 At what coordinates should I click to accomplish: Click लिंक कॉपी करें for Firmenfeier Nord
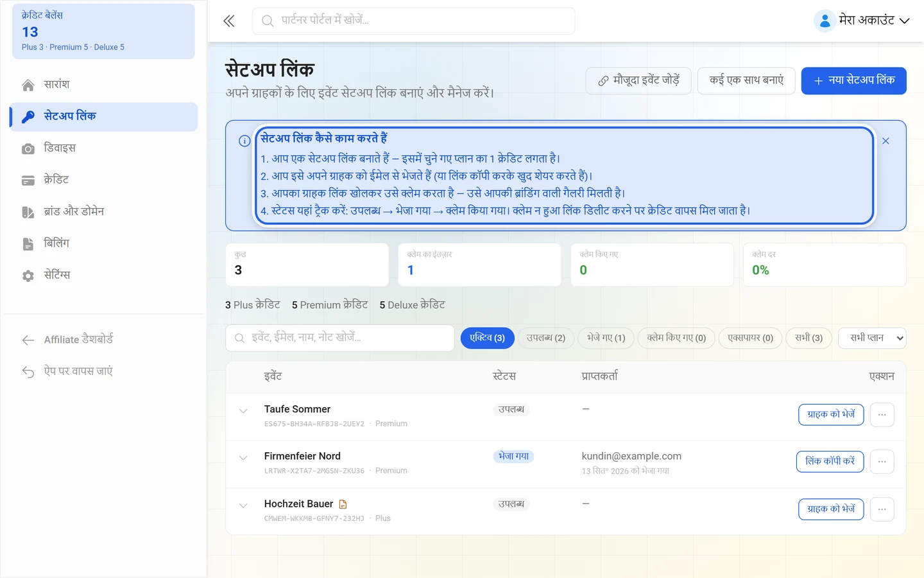tap(830, 462)
